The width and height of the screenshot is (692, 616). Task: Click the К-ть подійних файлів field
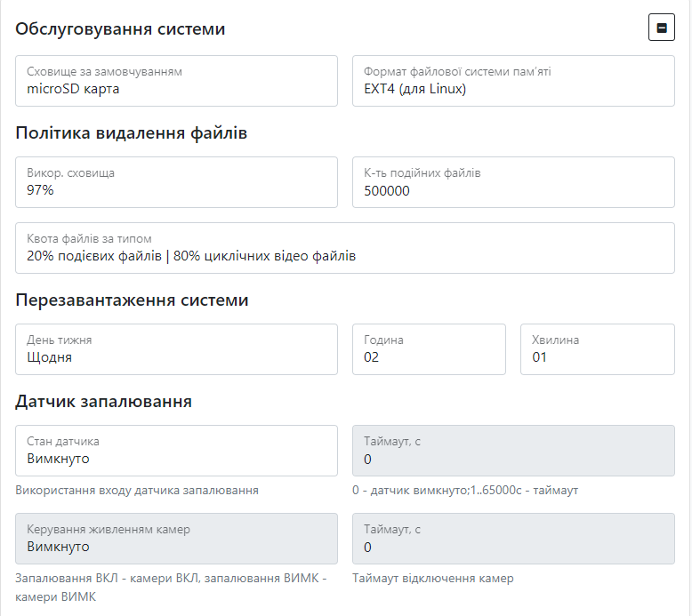click(x=513, y=182)
